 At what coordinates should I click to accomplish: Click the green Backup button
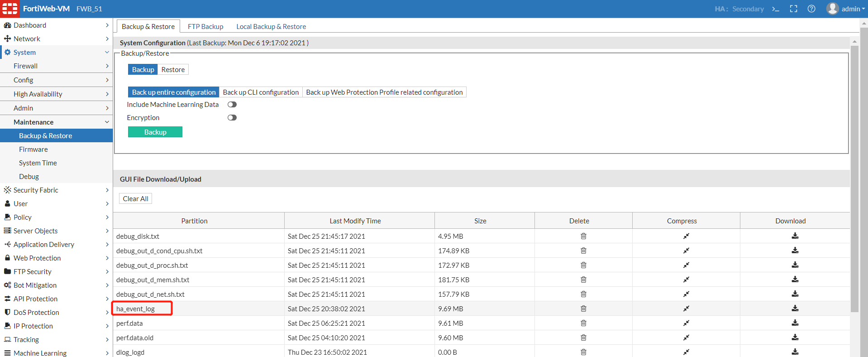155,132
